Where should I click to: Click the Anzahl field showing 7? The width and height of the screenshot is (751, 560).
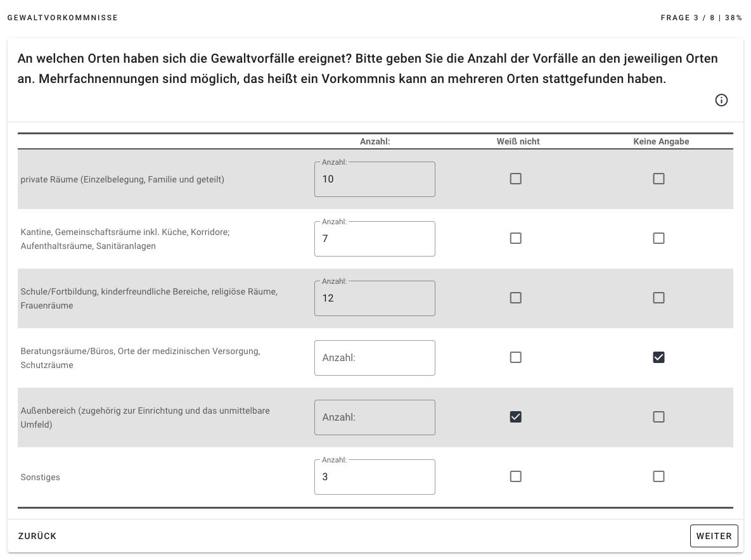click(x=375, y=239)
